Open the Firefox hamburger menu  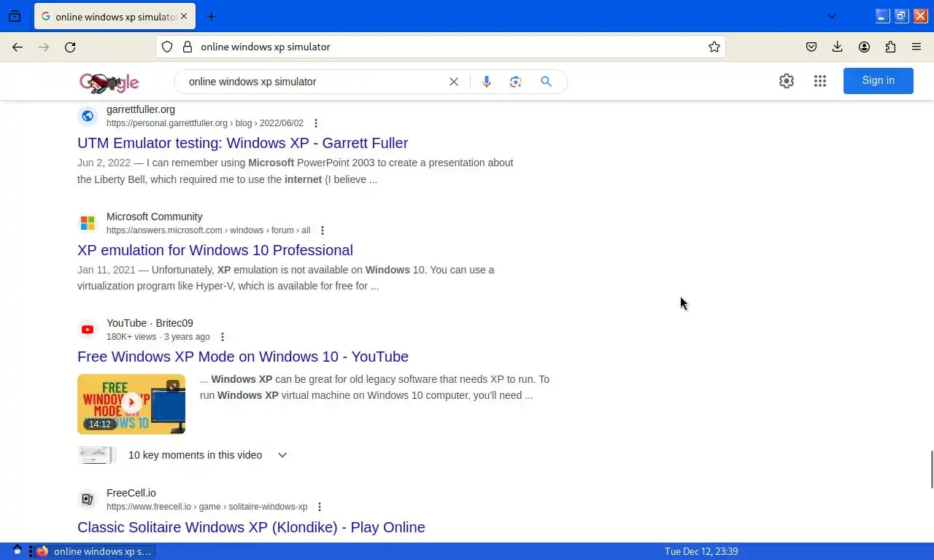[x=916, y=47]
